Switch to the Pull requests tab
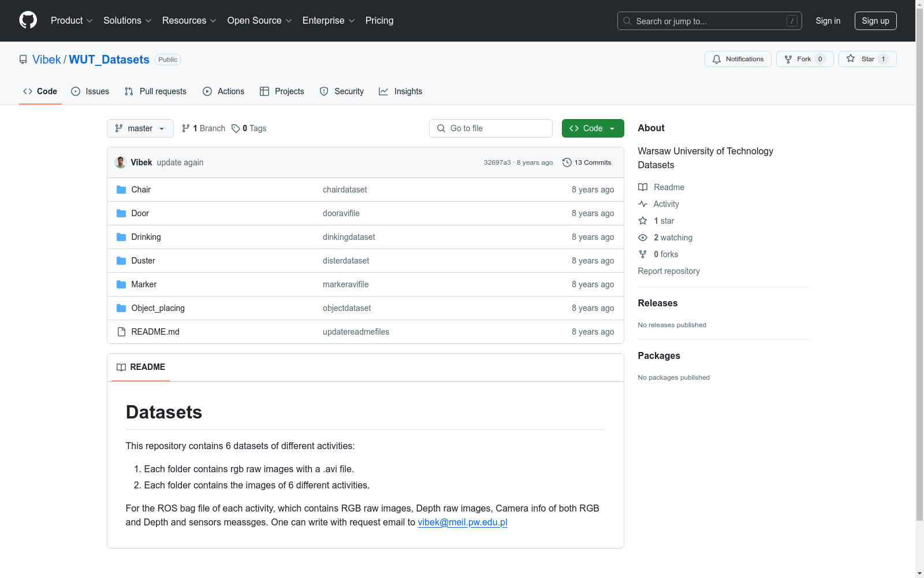The width and height of the screenshot is (924, 578). point(155,91)
